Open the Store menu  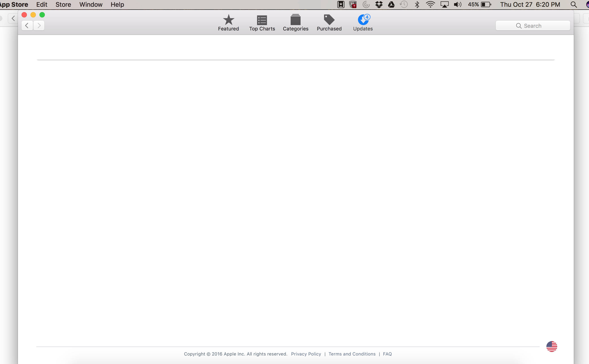pyautogui.click(x=63, y=4)
